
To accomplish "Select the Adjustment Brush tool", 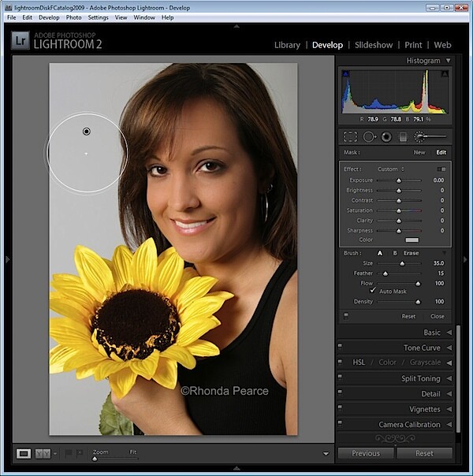I will [x=430, y=137].
